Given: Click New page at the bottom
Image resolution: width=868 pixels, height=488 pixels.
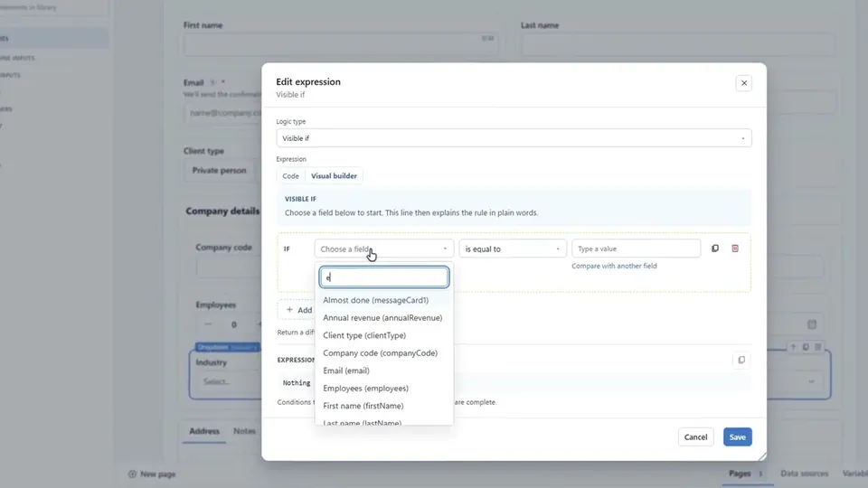Looking at the screenshot, I should 152,474.
